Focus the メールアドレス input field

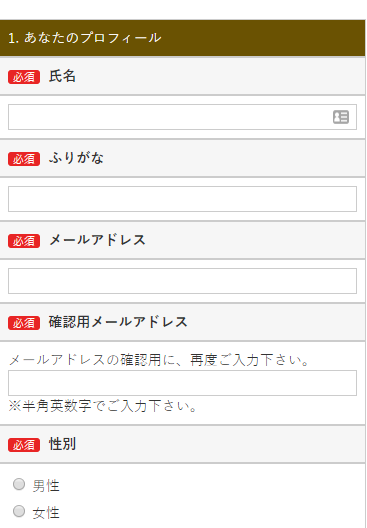pyautogui.click(x=182, y=281)
